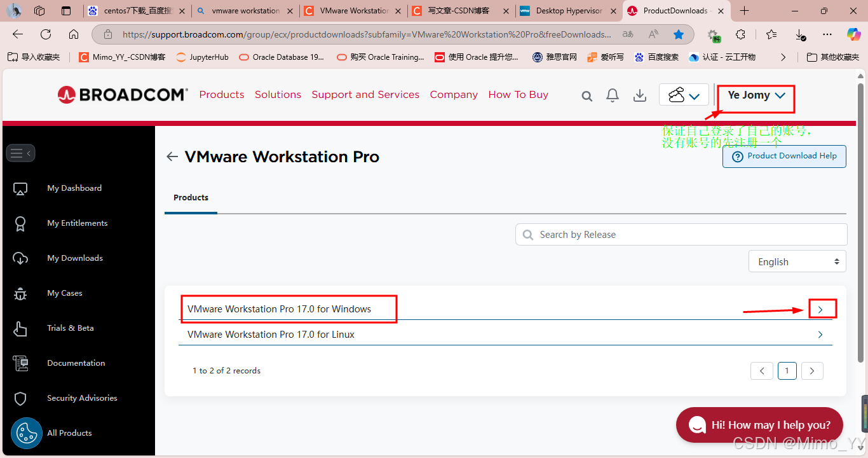Click the translate icon in address bar

pyautogui.click(x=628, y=34)
